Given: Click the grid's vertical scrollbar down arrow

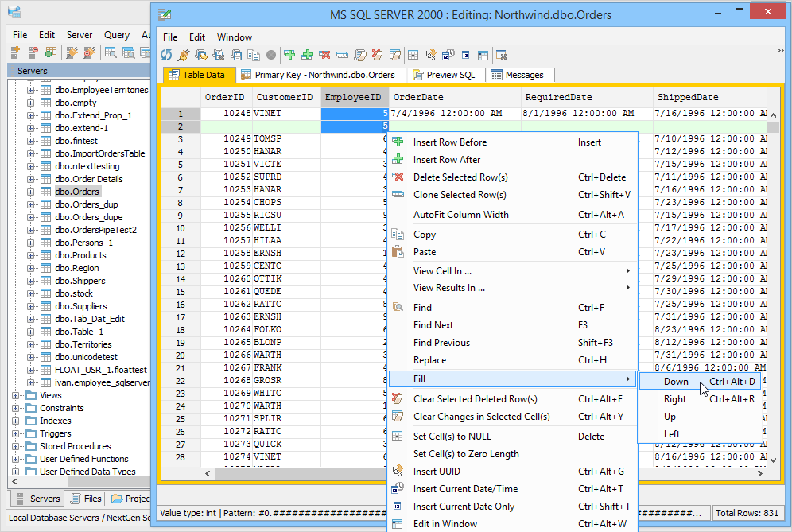Looking at the screenshot, I should (773, 460).
